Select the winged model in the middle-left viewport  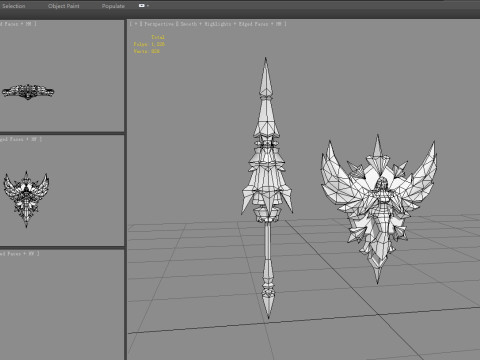(x=26, y=199)
